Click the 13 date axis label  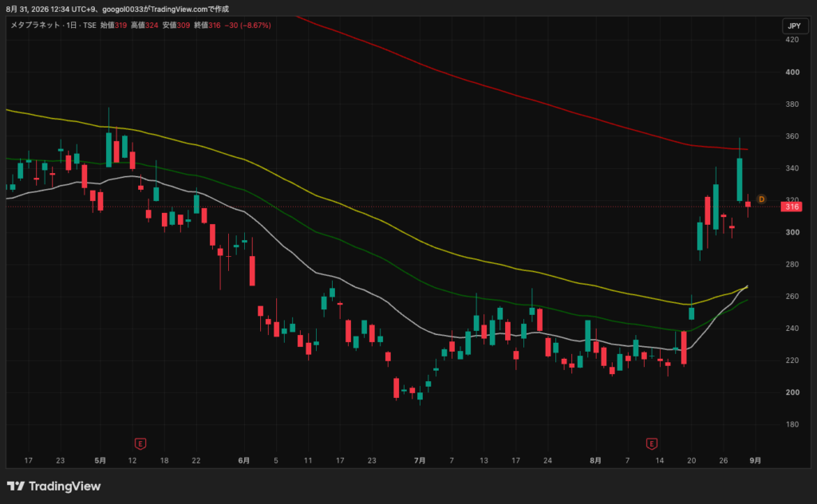point(483,460)
